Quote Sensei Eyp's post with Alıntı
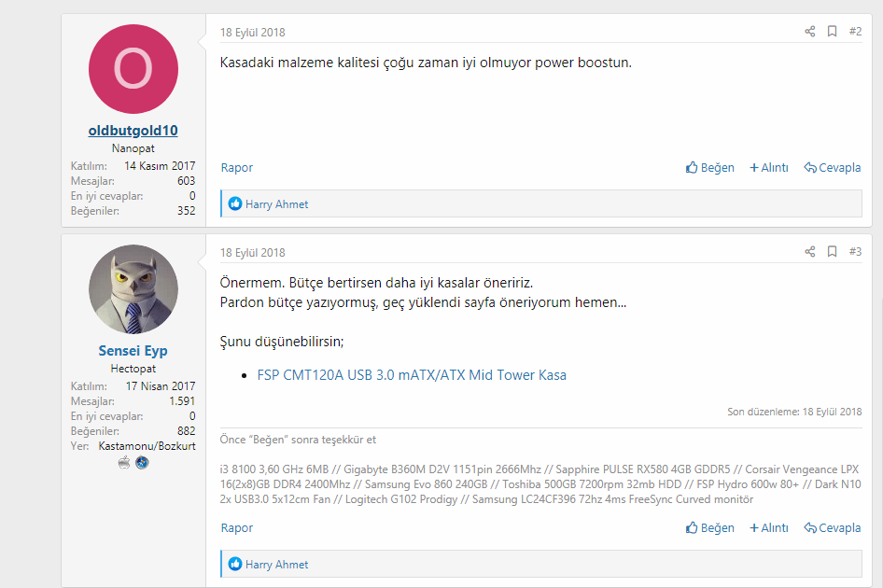The image size is (883, 588). 769,528
